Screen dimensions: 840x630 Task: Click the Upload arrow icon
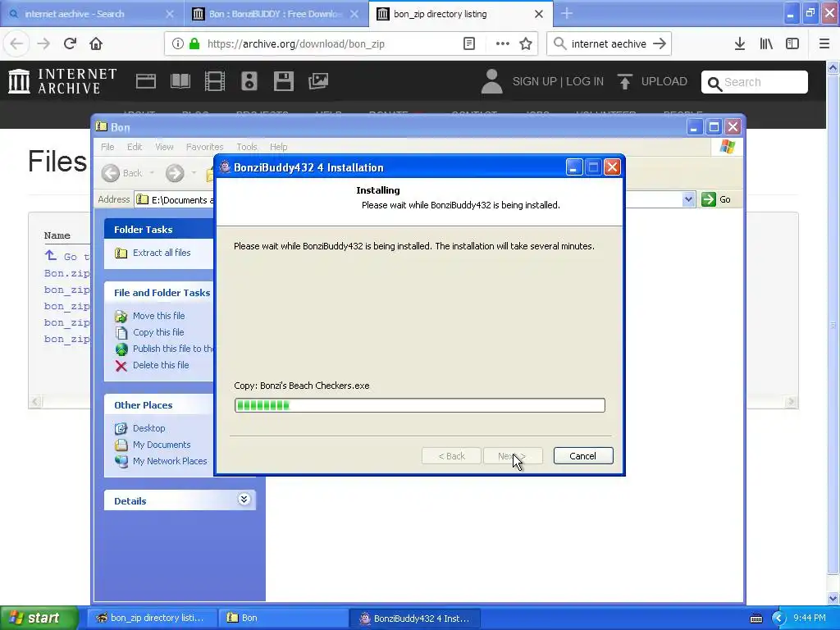click(x=624, y=81)
